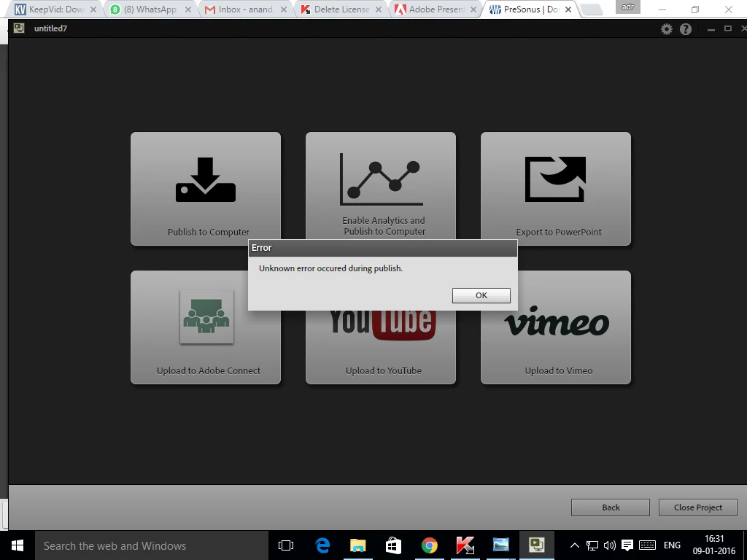747x560 pixels.
Task: Close the Adobe Presenter browser tab
Action: pyautogui.click(x=473, y=9)
